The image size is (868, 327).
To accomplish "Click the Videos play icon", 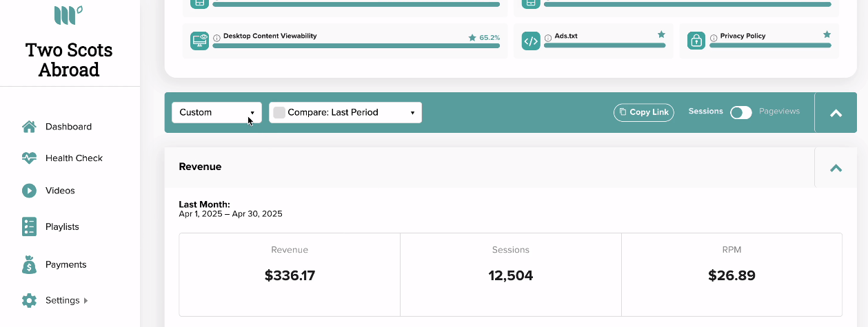I will pyautogui.click(x=29, y=191).
